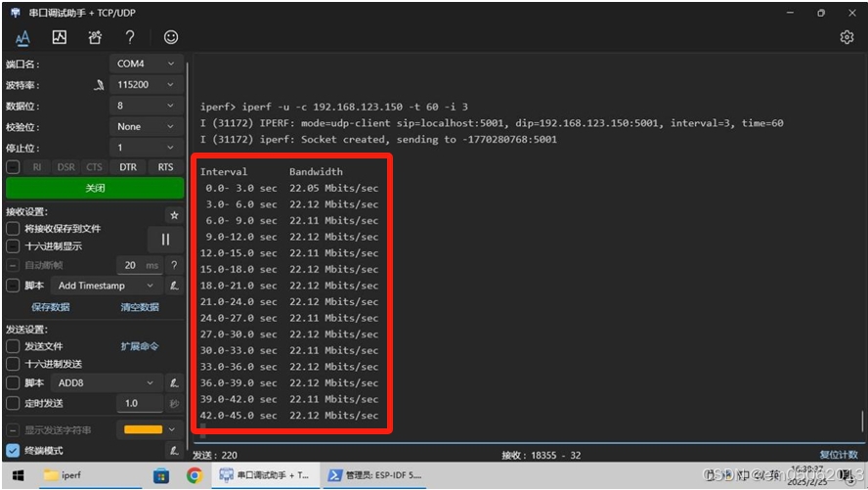Enable save received data to file
This screenshot has width=868, height=490.
click(x=13, y=229)
